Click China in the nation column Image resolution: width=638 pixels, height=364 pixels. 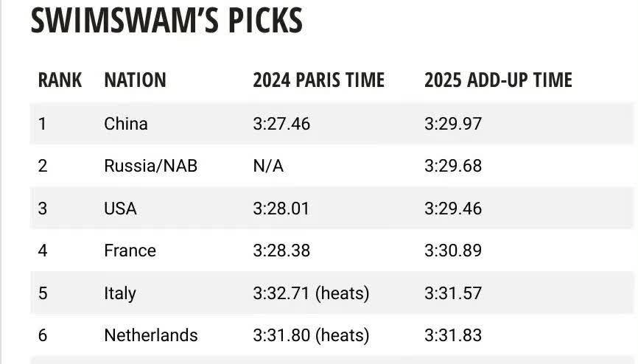click(x=125, y=123)
